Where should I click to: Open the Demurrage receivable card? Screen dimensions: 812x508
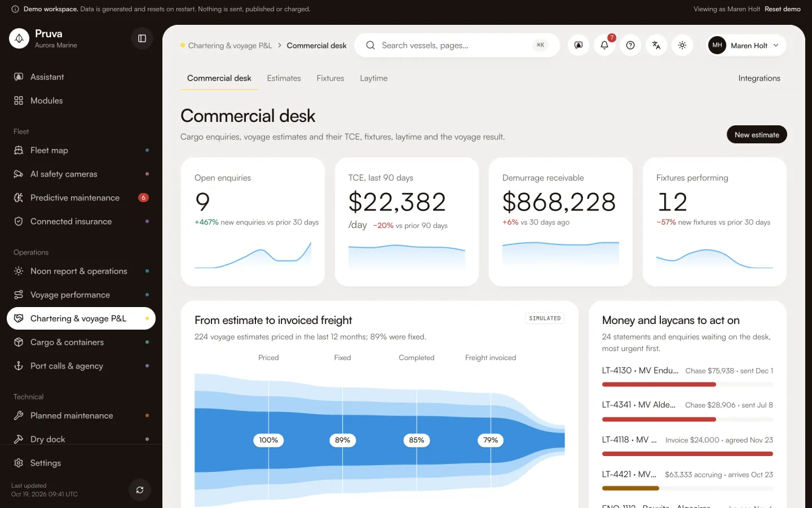pos(561,222)
